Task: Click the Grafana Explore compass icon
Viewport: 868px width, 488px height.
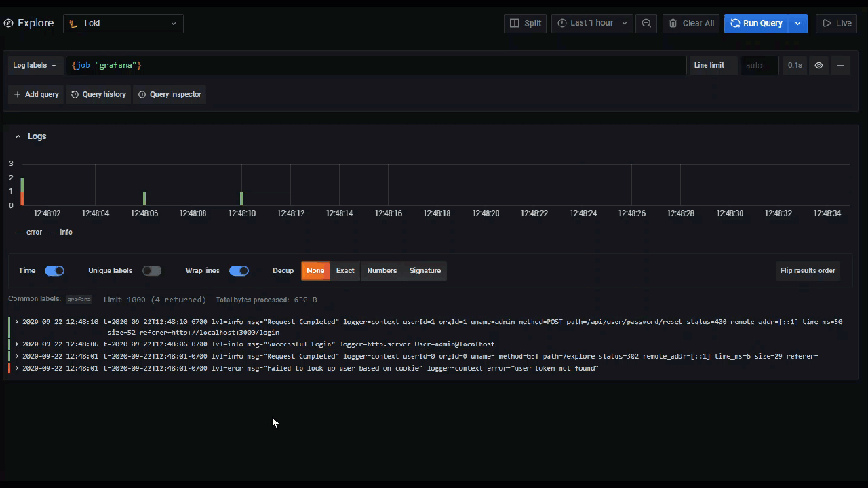Action: tap(8, 23)
